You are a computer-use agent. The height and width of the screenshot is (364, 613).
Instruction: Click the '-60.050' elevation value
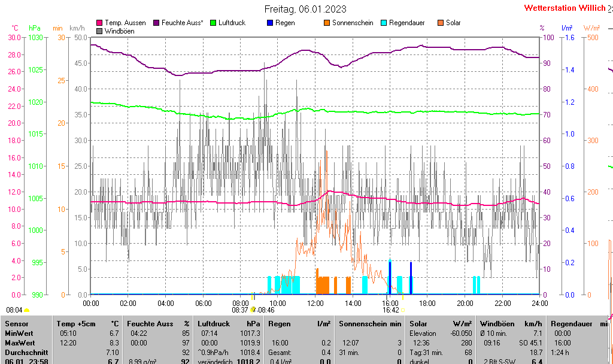click(x=462, y=333)
